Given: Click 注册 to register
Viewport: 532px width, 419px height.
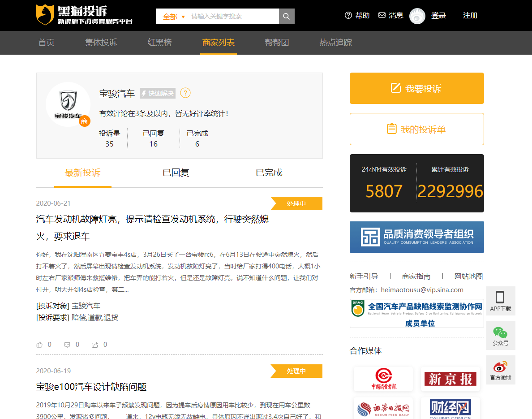Looking at the screenshot, I should [470, 16].
